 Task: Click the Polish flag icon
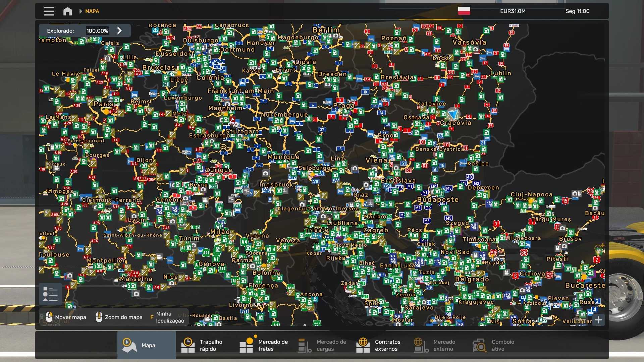pos(464,11)
